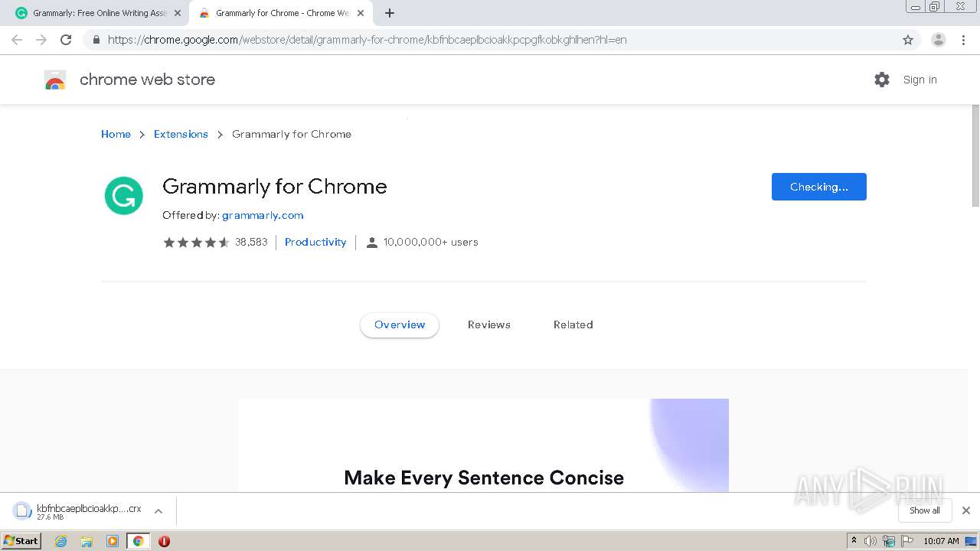
Task: Open web store settings gear
Action: [882, 80]
